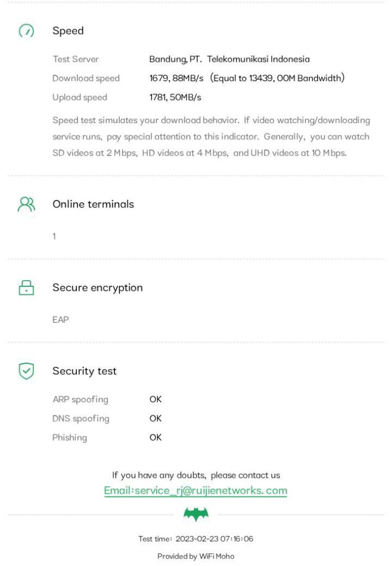Click the upload speed value 1781, 50MB/s
Image resolution: width=392 pixels, height=566 pixels.
point(175,97)
